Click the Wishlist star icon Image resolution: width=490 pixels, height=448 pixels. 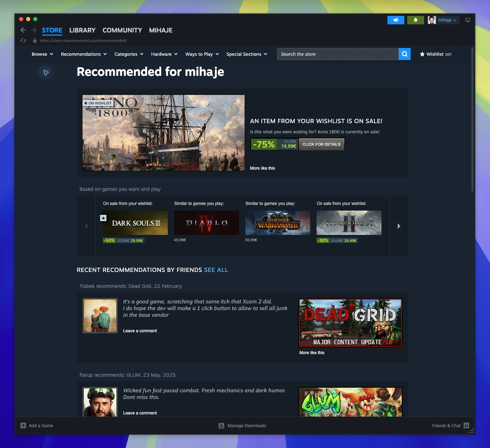[422, 54]
